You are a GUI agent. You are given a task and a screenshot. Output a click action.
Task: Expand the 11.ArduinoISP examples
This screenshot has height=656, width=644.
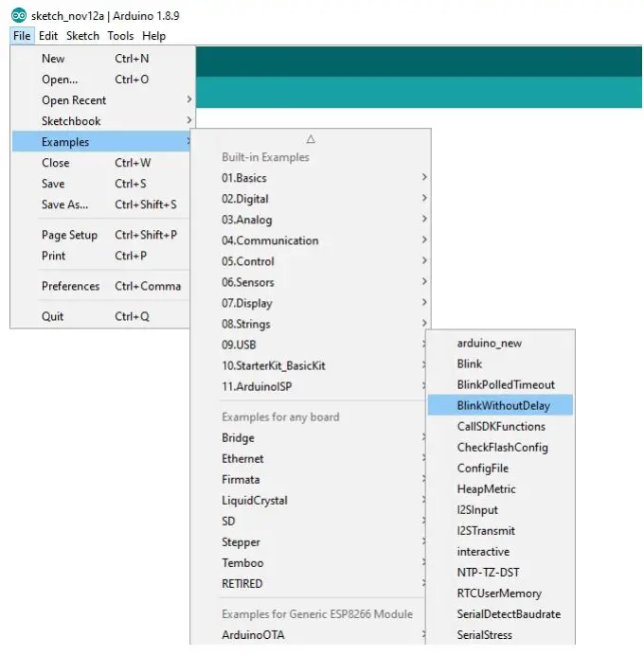click(x=309, y=386)
